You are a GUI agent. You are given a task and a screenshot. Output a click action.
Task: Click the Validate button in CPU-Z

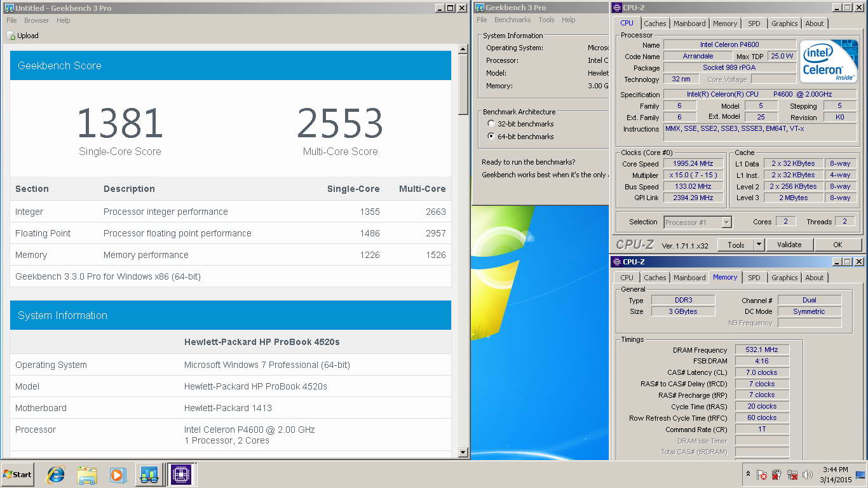[x=789, y=245]
